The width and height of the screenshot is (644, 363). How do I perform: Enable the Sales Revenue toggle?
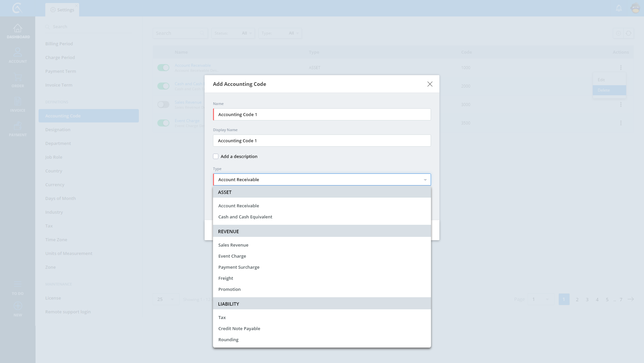click(163, 105)
